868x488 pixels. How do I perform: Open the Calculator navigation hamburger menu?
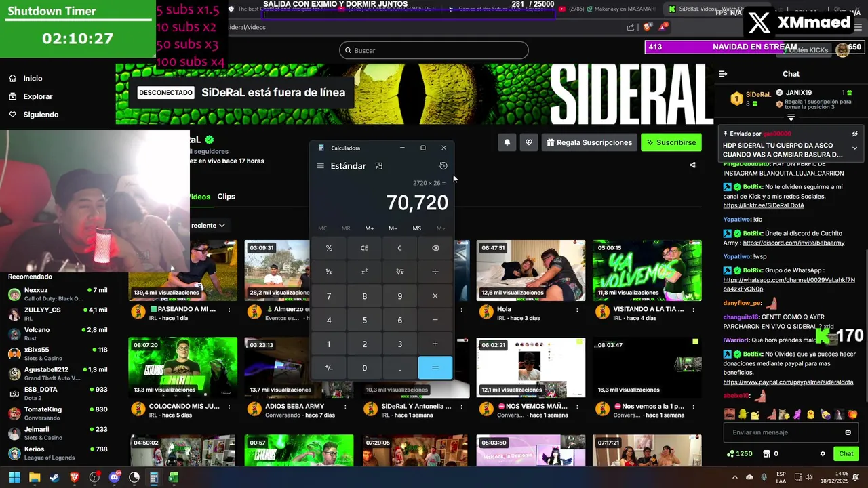pyautogui.click(x=320, y=166)
